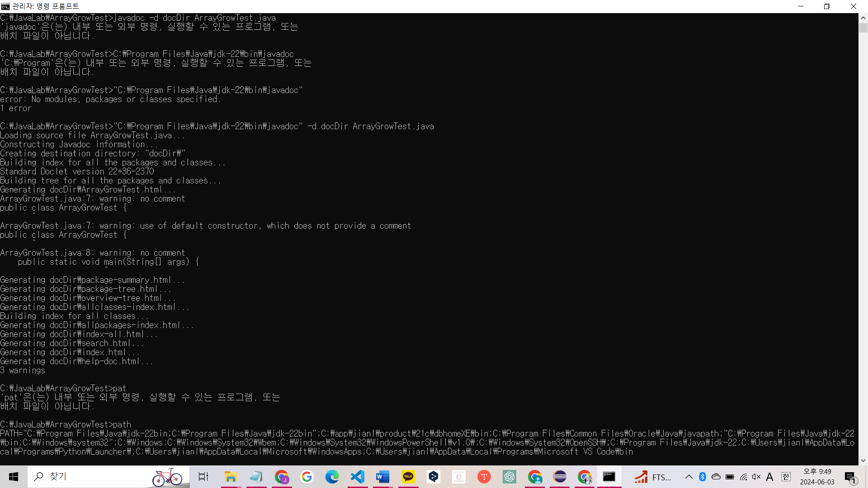Open Eclipse IDE taskbar icon
Image resolution: width=868 pixels, height=488 pixels.
[560, 477]
